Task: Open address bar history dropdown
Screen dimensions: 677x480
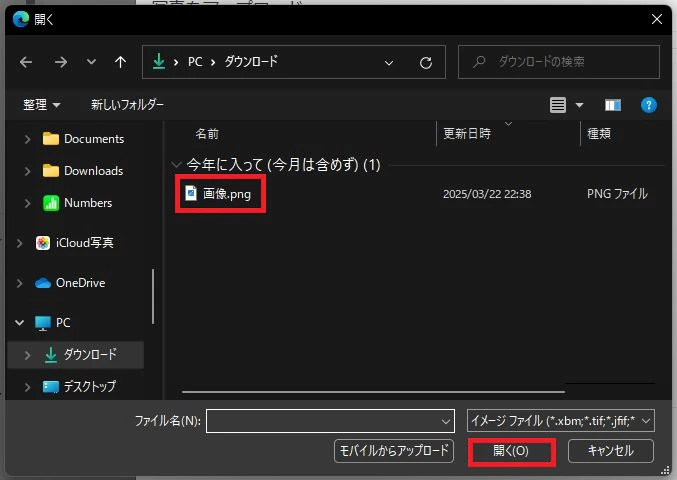Action: pyautogui.click(x=389, y=63)
